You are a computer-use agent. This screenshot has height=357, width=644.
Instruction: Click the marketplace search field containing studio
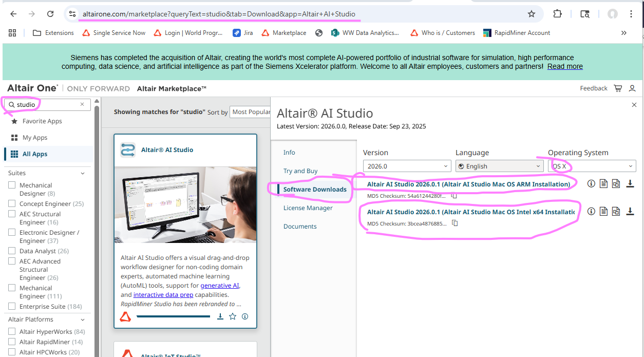point(48,105)
